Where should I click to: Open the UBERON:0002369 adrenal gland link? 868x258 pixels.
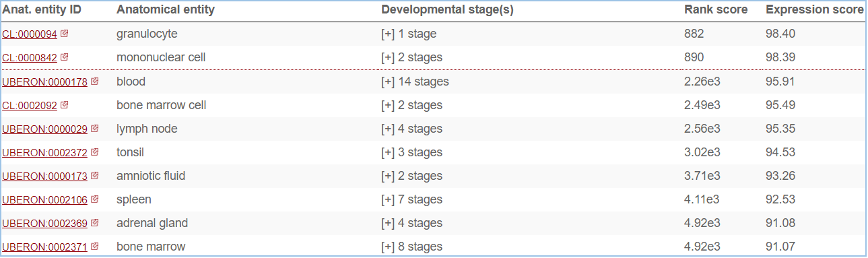tap(45, 224)
